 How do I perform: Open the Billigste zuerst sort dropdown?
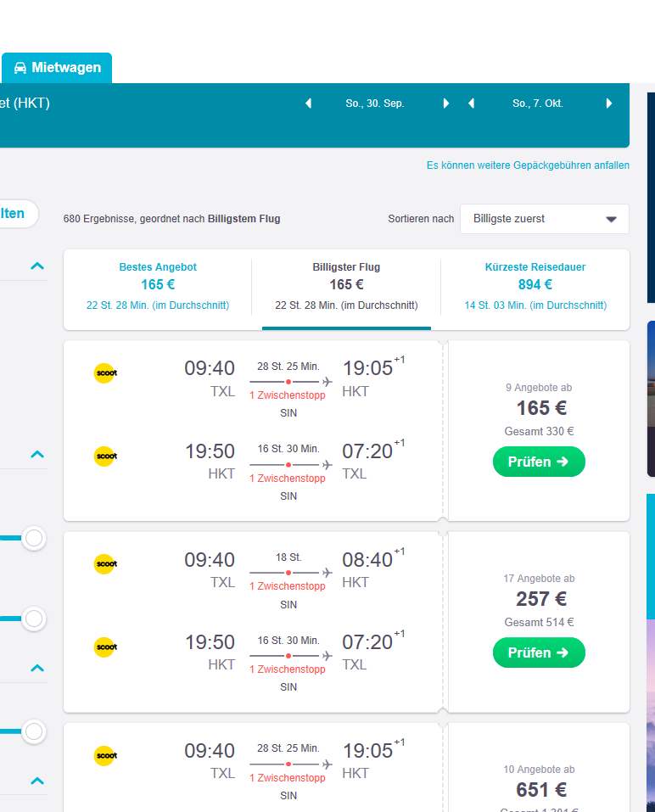pos(544,219)
